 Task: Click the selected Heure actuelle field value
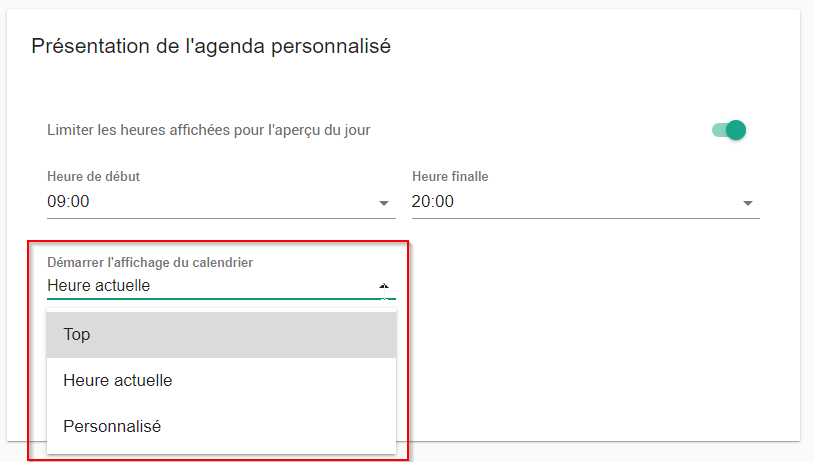tap(98, 286)
